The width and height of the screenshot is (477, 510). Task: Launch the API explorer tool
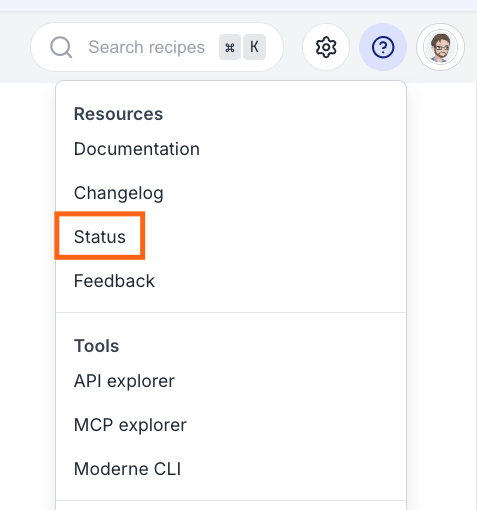[124, 381]
